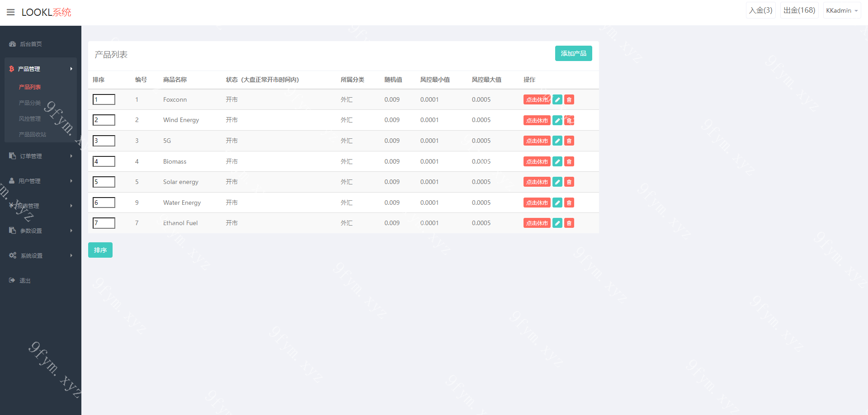The image size is (868, 415).
Task: Expand the 订单管理 menu arrow
Action: tap(71, 156)
